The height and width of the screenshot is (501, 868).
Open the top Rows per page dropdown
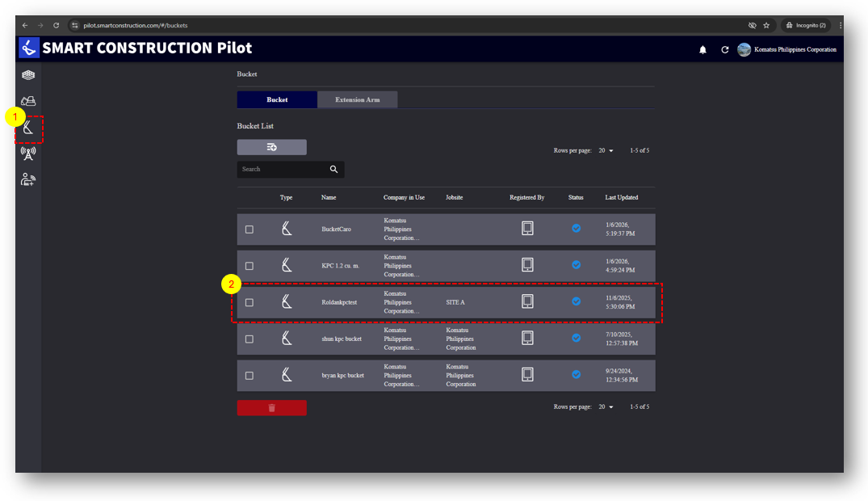click(606, 151)
